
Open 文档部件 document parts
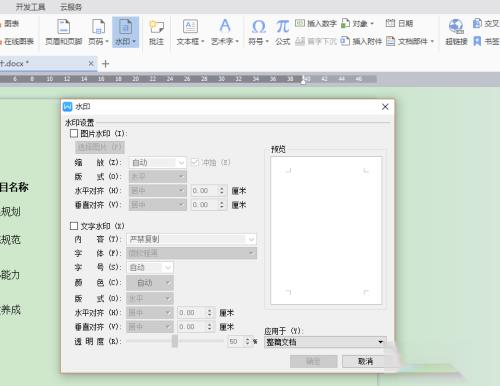pos(410,41)
